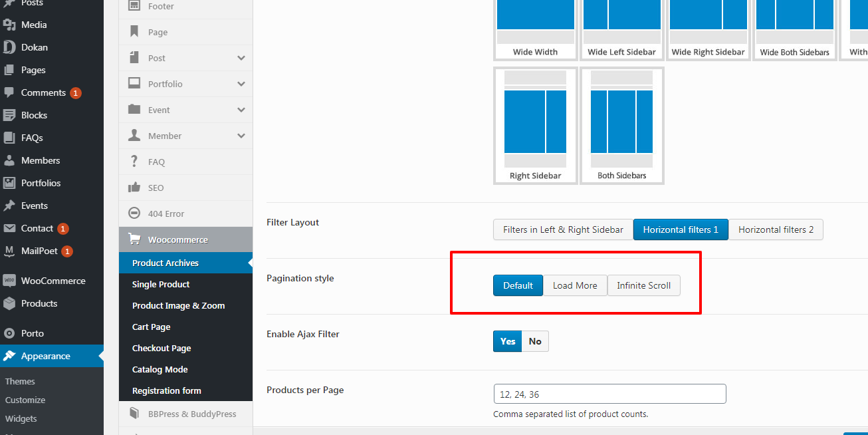Click the Blocks icon in admin menu
This screenshot has width=868, height=435.
point(9,115)
